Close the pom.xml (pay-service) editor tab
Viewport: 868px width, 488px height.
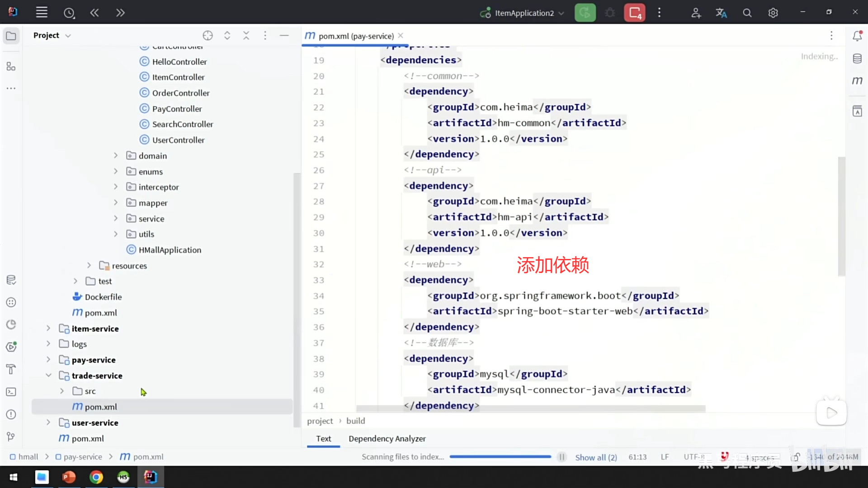(401, 36)
